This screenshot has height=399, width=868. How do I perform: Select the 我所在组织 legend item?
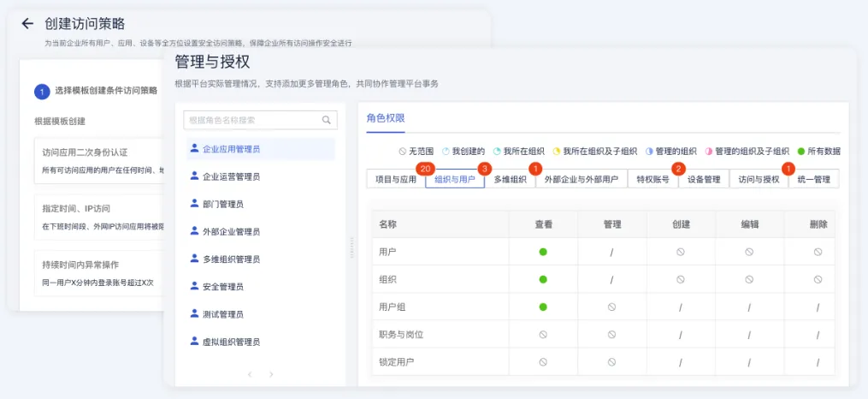519,152
